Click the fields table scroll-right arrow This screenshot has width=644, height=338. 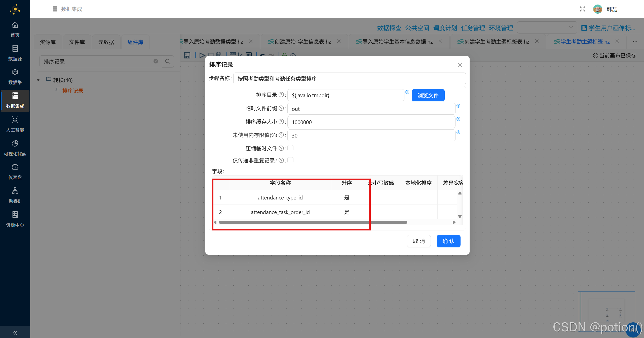(x=454, y=222)
